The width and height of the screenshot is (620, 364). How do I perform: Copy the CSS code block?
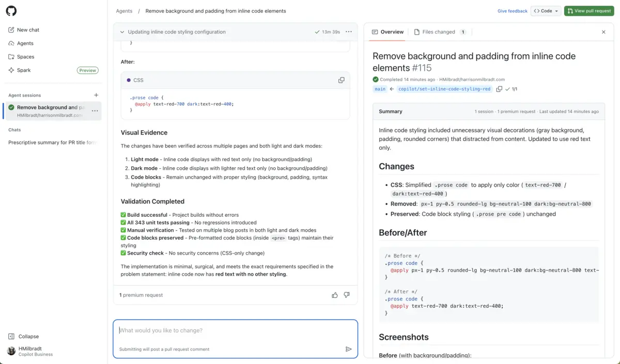tap(341, 80)
